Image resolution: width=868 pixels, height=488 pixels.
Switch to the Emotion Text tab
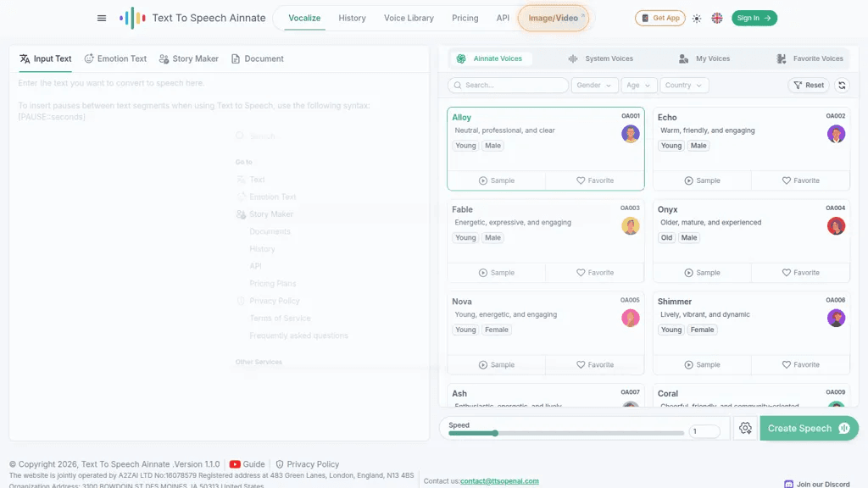click(115, 58)
